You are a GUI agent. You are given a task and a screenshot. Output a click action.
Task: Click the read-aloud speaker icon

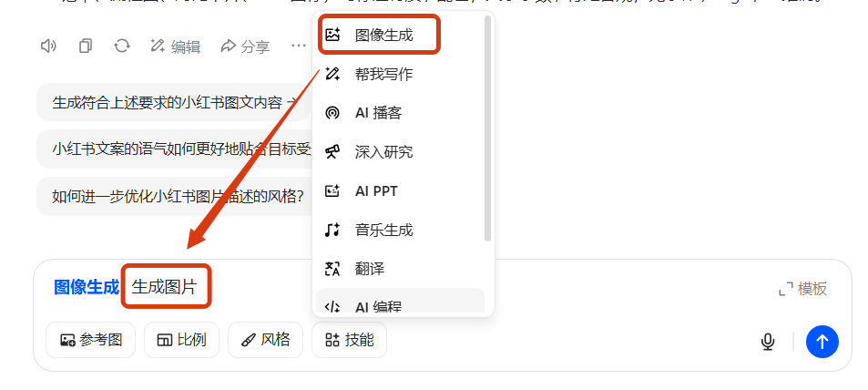pos(48,46)
